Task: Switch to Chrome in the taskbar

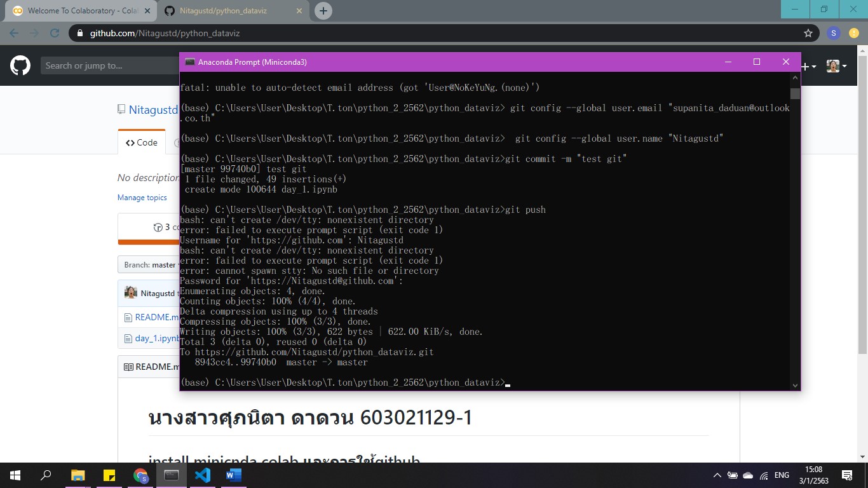Action: tap(140, 475)
